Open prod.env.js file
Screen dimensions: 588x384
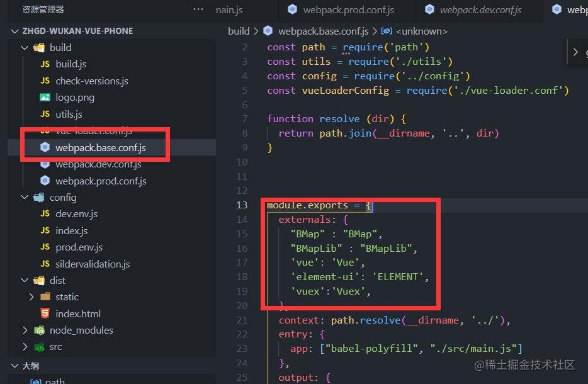pos(79,247)
